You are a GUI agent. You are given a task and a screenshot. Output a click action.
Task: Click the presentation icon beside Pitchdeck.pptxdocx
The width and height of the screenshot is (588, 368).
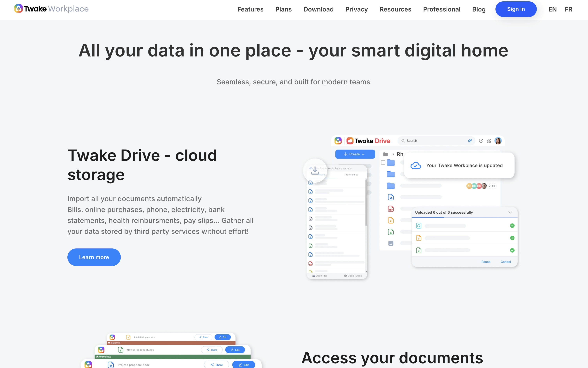pyautogui.click(x=128, y=337)
